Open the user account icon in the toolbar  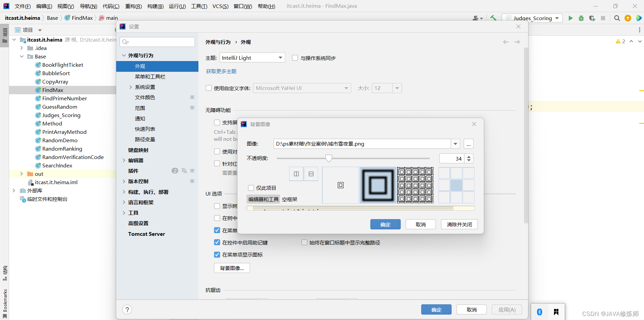[477, 18]
